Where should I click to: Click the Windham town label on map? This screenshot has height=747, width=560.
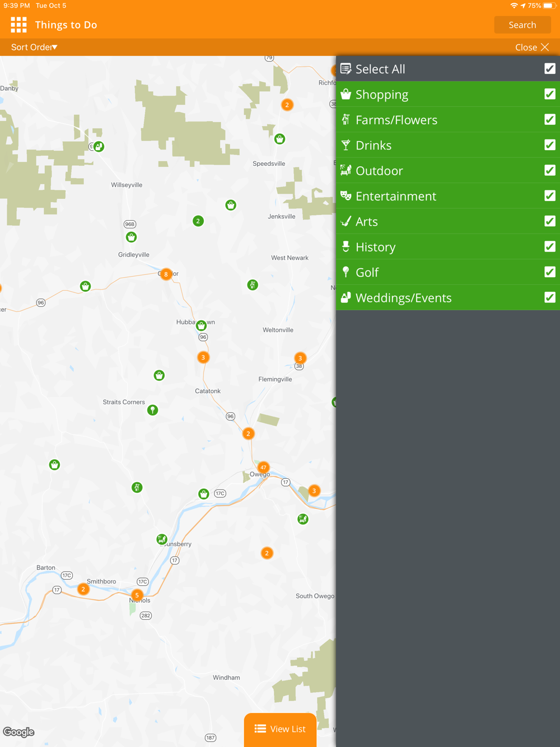click(x=226, y=678)
